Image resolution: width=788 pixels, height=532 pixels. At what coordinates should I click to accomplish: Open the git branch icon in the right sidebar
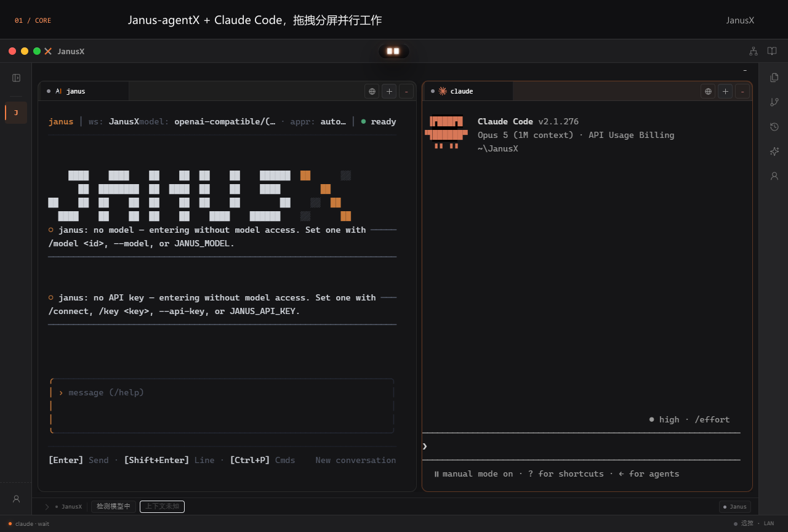tap(774, 102)
